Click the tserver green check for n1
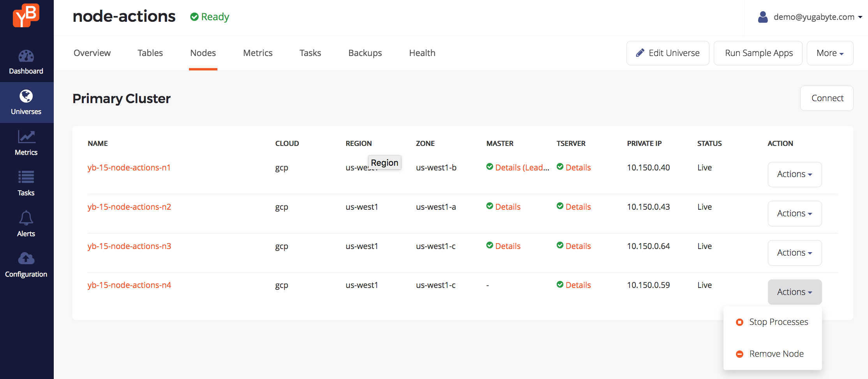868x379 pixels. [560, 167]
